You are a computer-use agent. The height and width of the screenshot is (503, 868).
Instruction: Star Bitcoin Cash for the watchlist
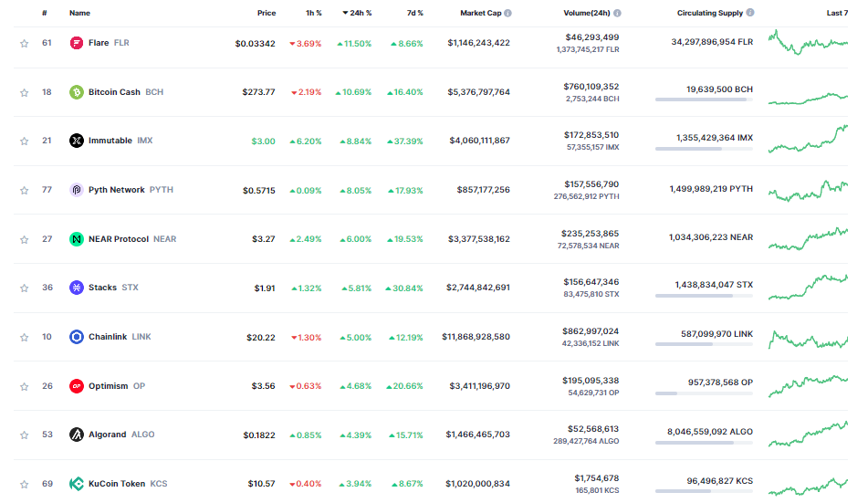pos(25,92)
